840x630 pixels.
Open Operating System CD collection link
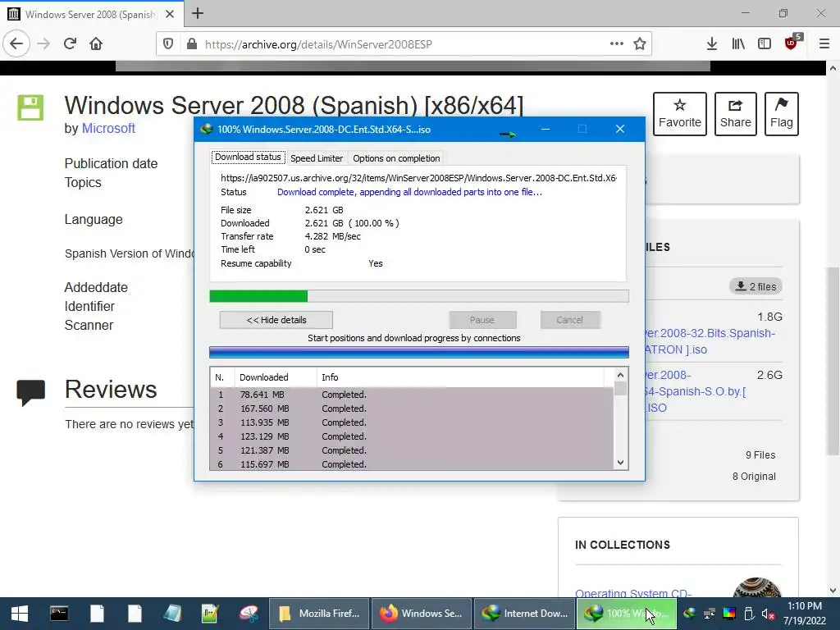click(632, 592)
